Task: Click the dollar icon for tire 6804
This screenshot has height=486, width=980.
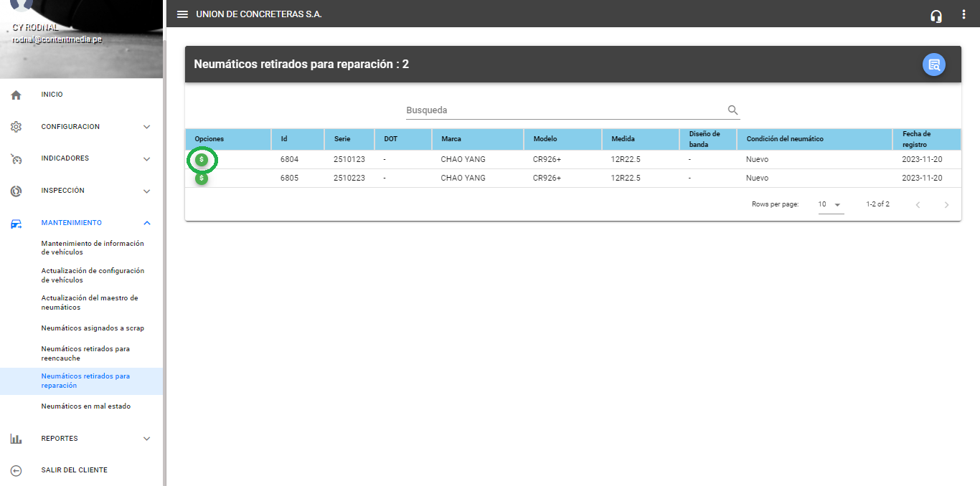Action: click(202, 160)
